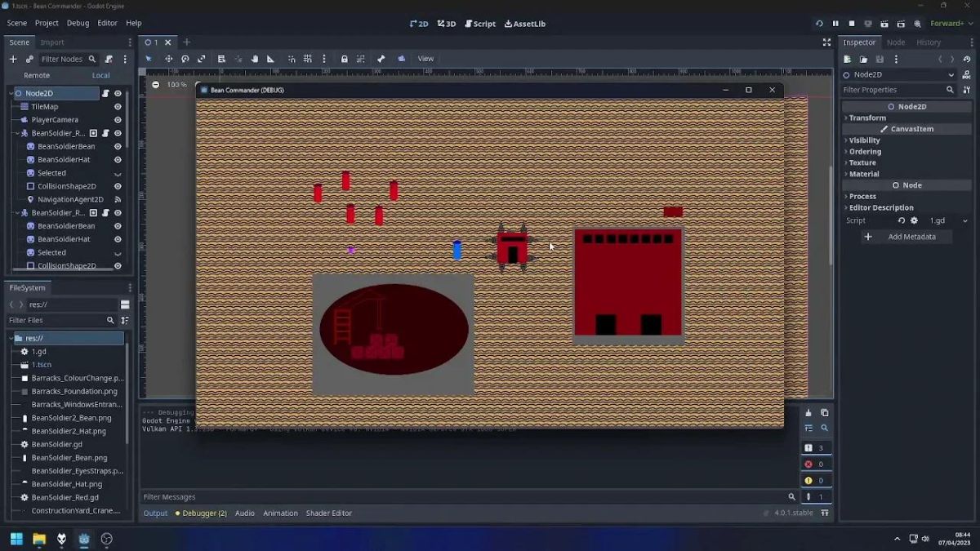
Task: Clear the output log with broom icon
Action: 808,413
